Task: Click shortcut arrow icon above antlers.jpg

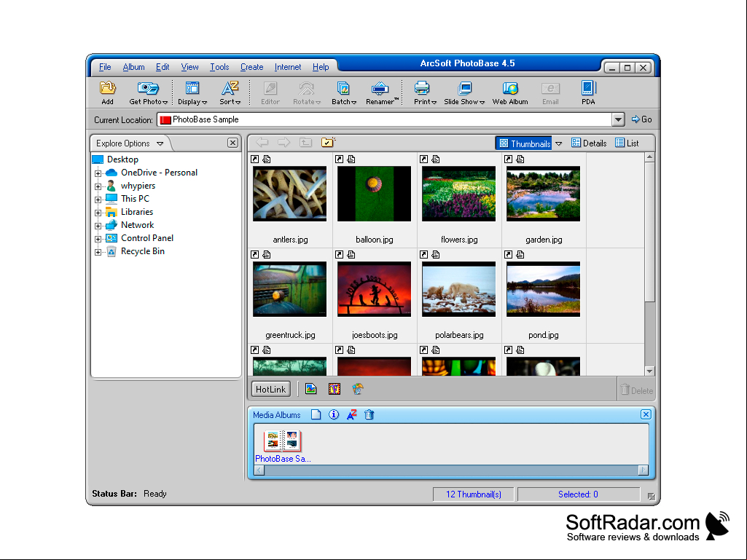Action: pyautogui.click(x=255, y=159)
